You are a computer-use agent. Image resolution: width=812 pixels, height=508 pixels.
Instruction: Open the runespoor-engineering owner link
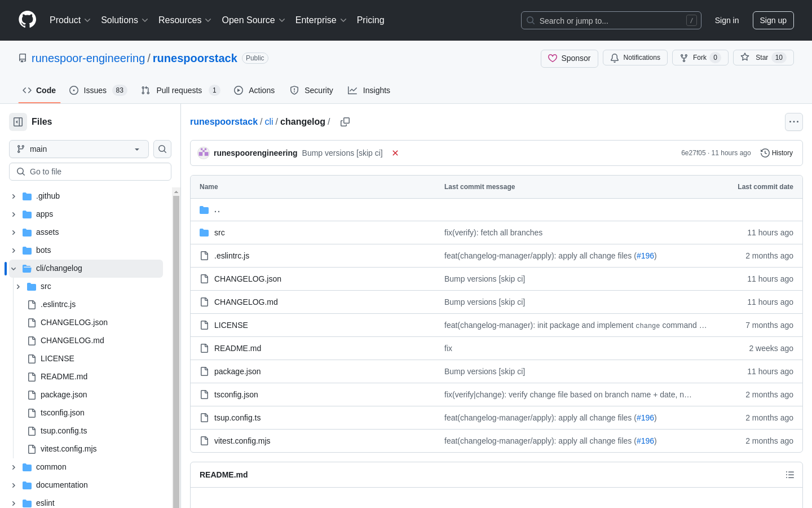pyautogui.click(x=88, y=58)
